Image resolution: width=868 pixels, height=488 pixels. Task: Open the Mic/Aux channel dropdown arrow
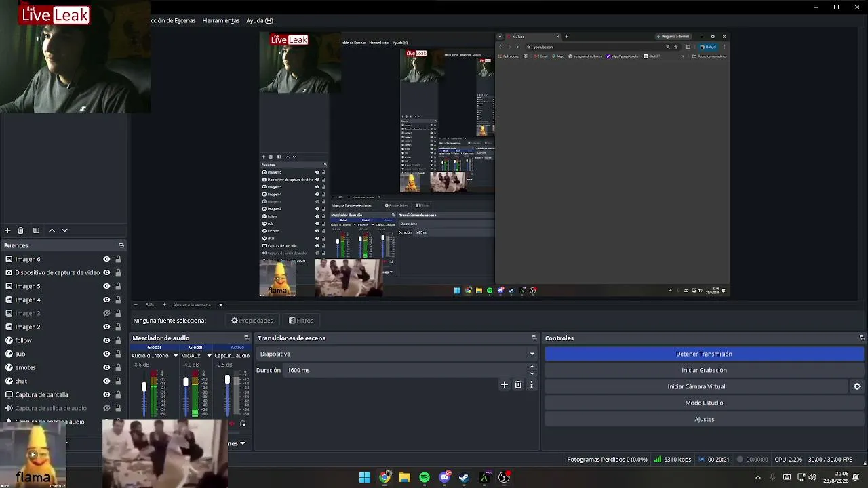tap(209, 355)
